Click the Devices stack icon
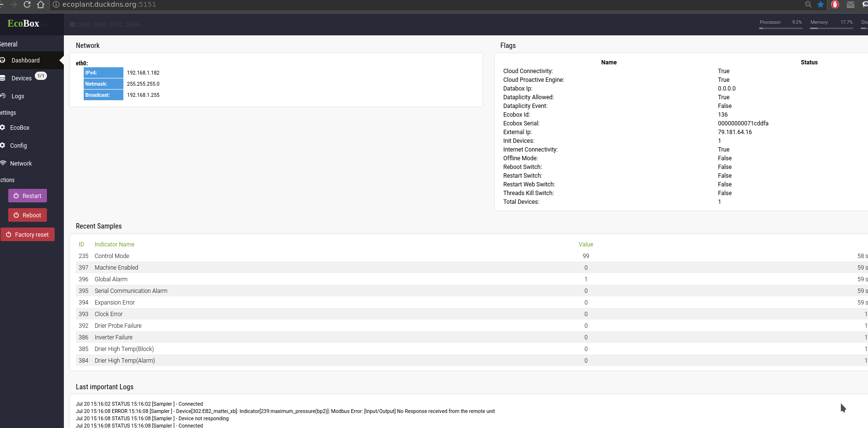 click(2, 78)
